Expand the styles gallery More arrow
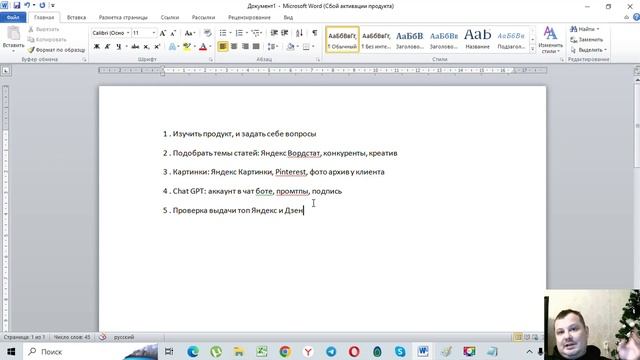640x360 pixels. [532, 49]
